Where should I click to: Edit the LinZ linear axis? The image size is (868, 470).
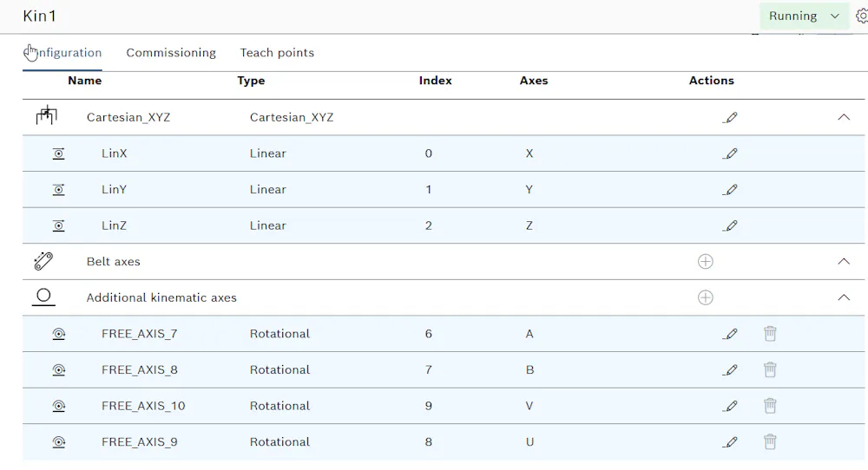point(730,225)
